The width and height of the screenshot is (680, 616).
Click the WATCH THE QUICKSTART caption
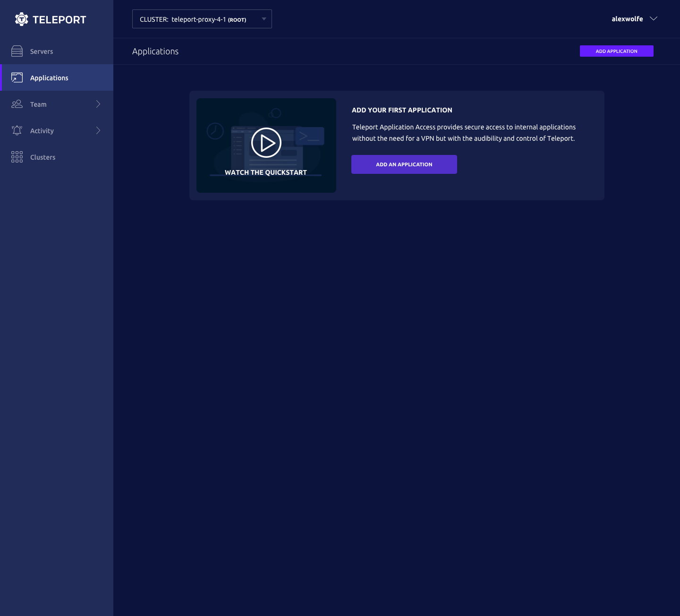pos(266,172)
